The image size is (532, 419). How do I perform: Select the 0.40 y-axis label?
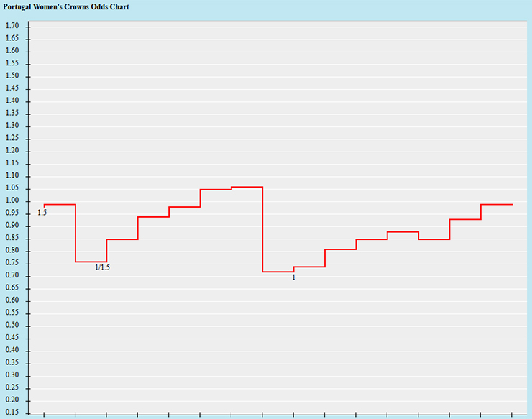click(x=12, y=350)
